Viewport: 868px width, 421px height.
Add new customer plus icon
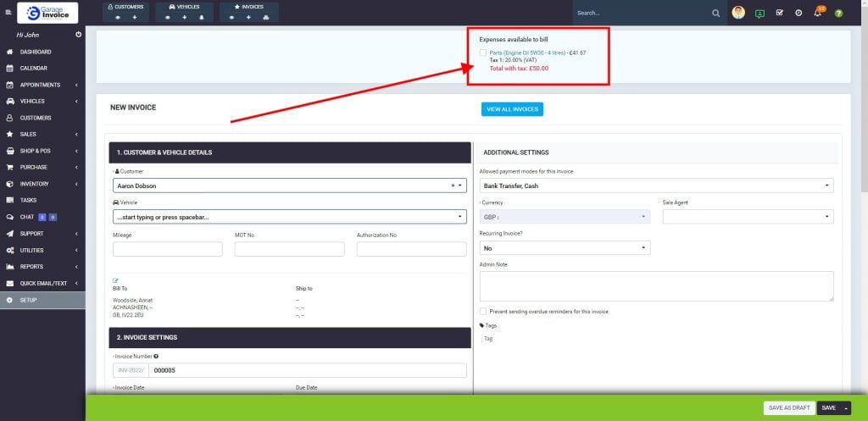[x=134, y=18]
